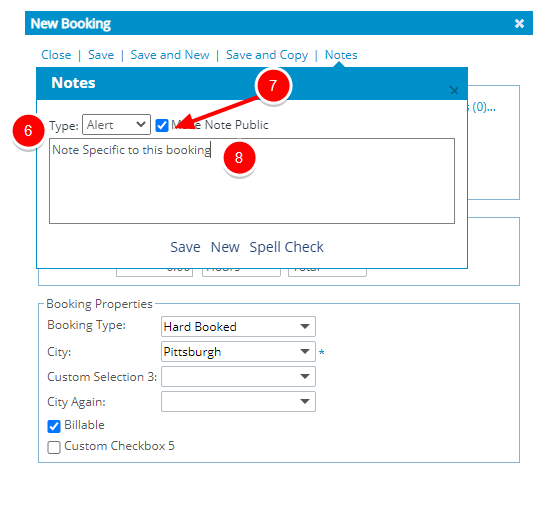Viewport: 545px width, 515px height.
Task: Close the New Booking dialog X icon
Action: click(x=519, y=23)
